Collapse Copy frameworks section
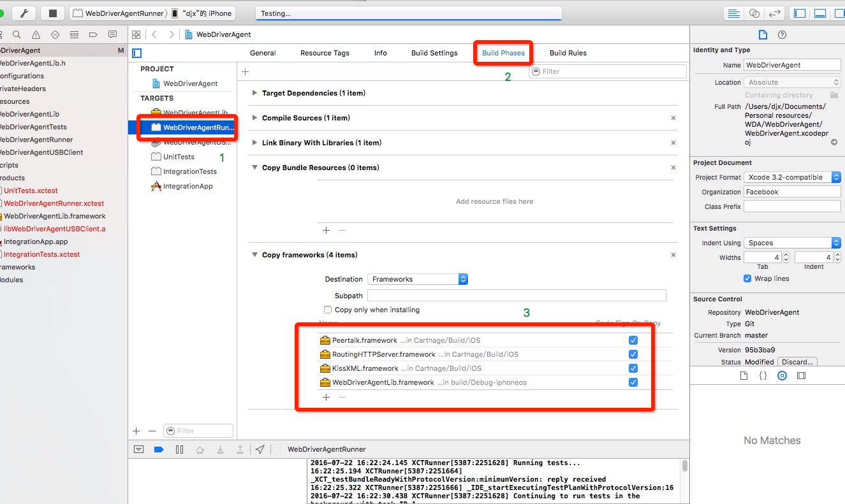The image size is (845, 504). [x=255, y=255]
